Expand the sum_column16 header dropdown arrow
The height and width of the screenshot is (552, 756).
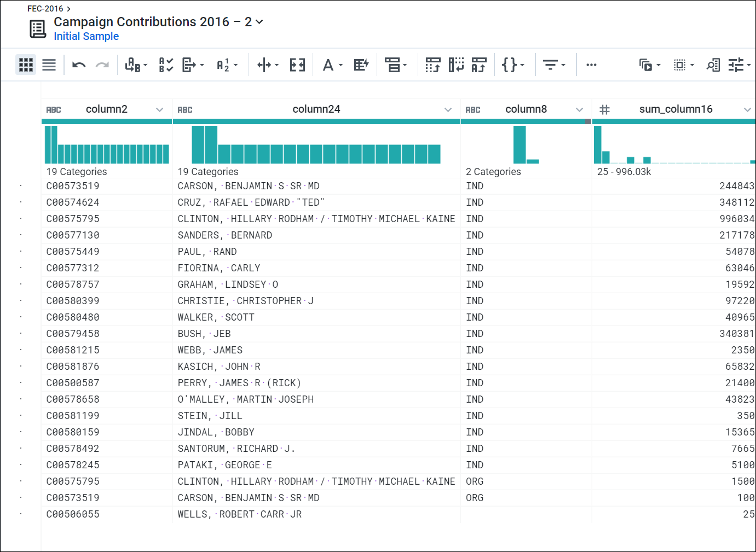point(747,109)
